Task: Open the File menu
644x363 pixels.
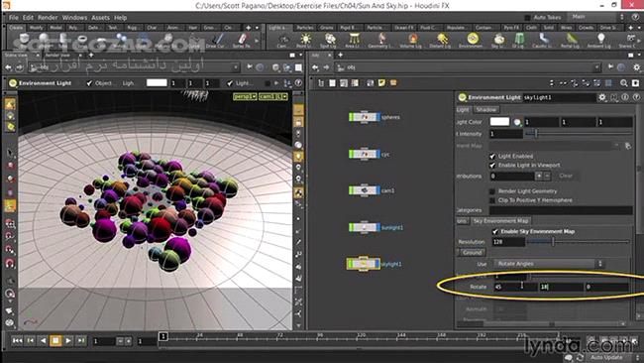Action: click(x=14, y=18)
